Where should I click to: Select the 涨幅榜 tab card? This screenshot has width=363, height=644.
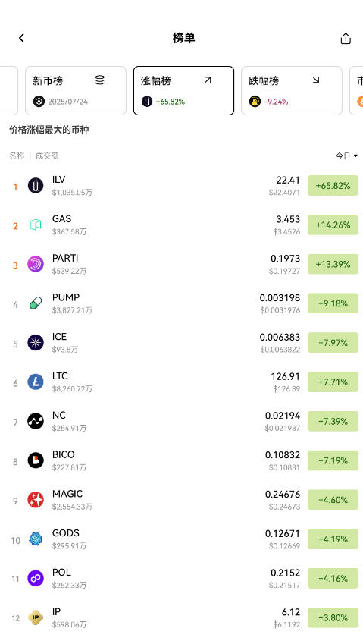pyautogui.click(x=183, y=90)
